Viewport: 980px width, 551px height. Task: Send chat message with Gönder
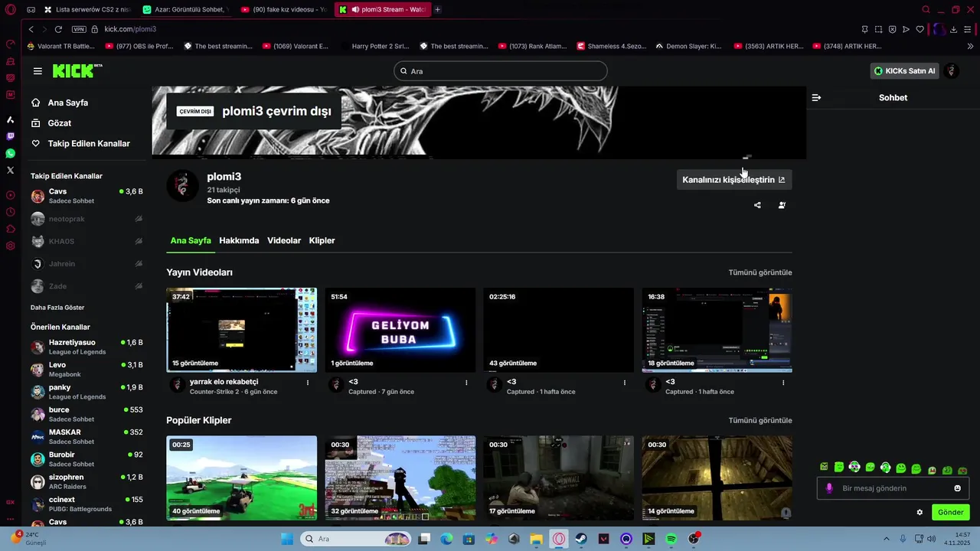[950, 513]
